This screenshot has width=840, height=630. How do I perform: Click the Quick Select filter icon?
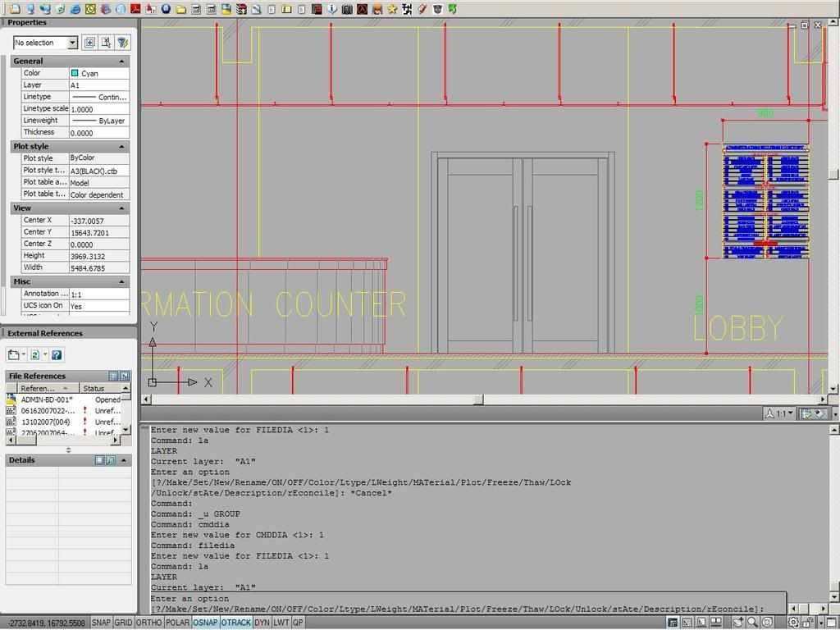[x=122, y=43]
